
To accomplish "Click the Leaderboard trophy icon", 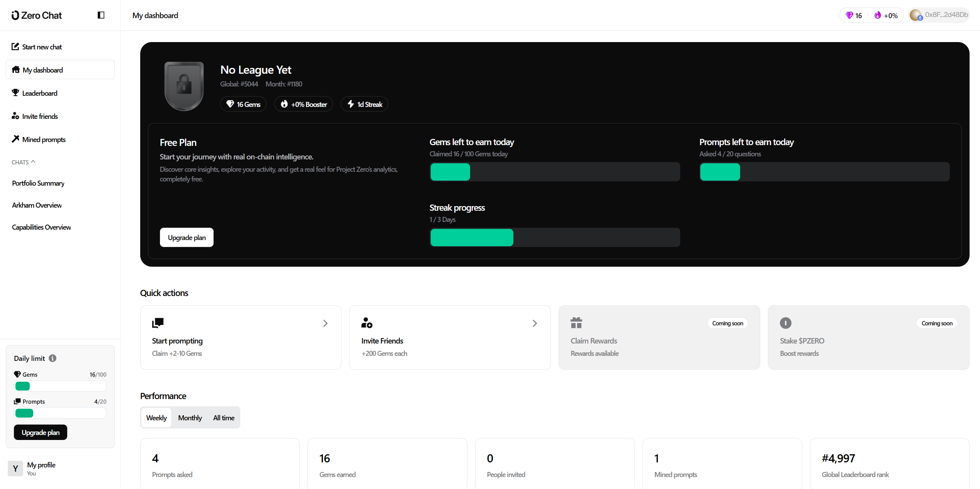I will pos(15,93).
